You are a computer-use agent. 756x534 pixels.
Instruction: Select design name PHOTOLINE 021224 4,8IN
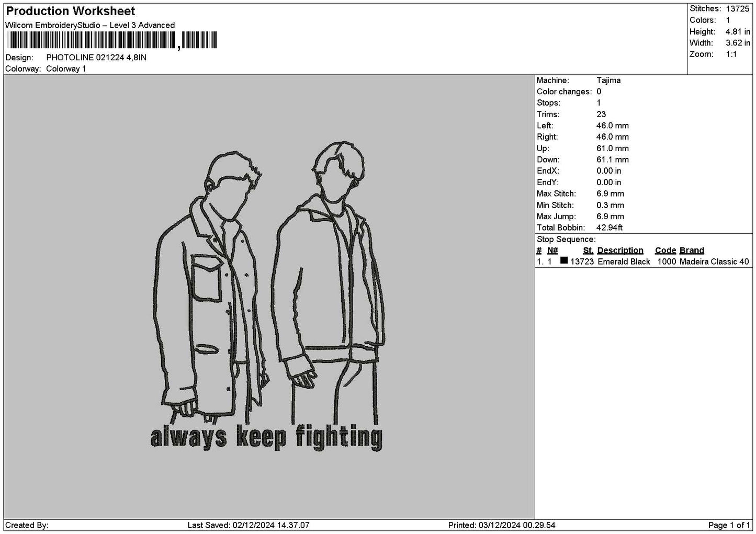tap(96, 58)
